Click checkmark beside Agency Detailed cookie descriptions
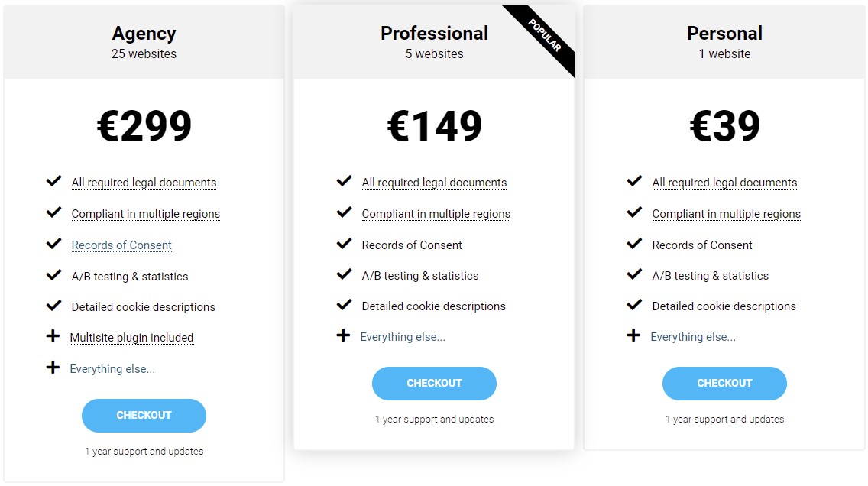The height and width of the screenshot is (486, 868). [x=53, y=306]
